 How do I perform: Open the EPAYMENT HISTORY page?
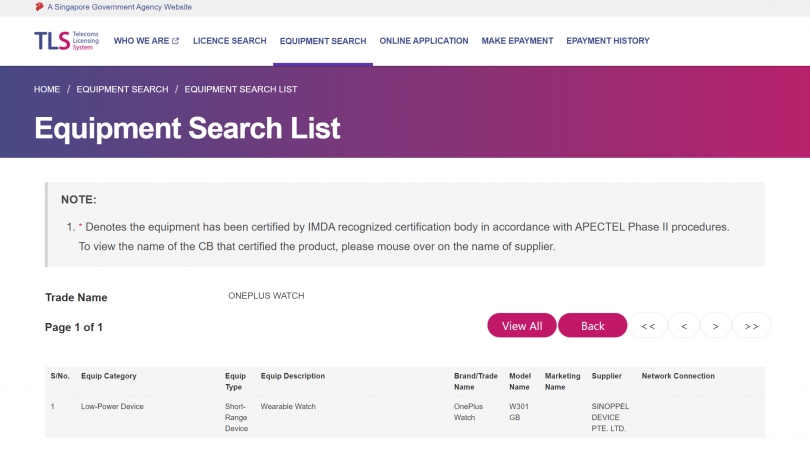tap(607, 41)
